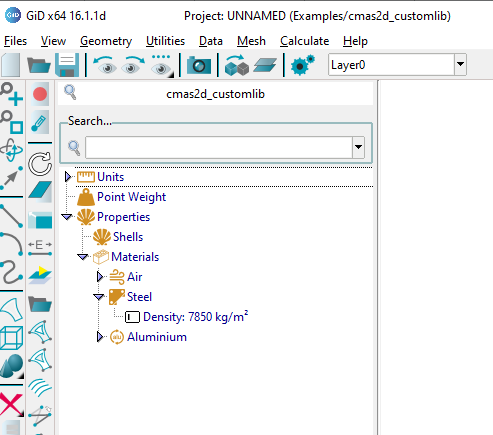Viewport: 493px width, 435px height.
Task: Open the Layer0 layer dropdown
Action: (x=460, y=64)
